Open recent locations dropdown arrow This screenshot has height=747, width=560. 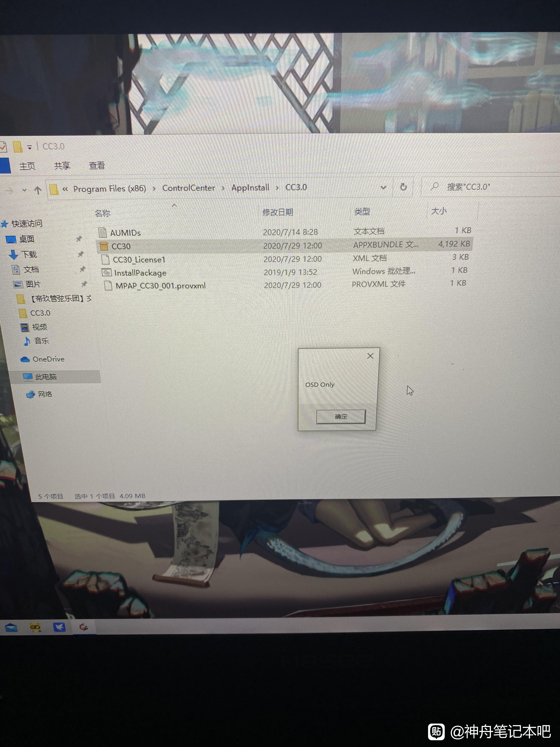pos(24,190)
